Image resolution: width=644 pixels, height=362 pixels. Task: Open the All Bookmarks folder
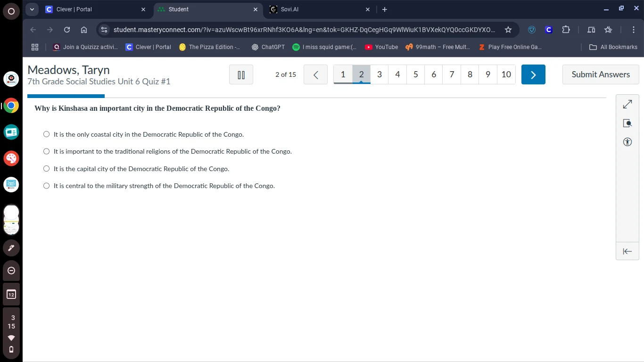click(x=613, y=47)
